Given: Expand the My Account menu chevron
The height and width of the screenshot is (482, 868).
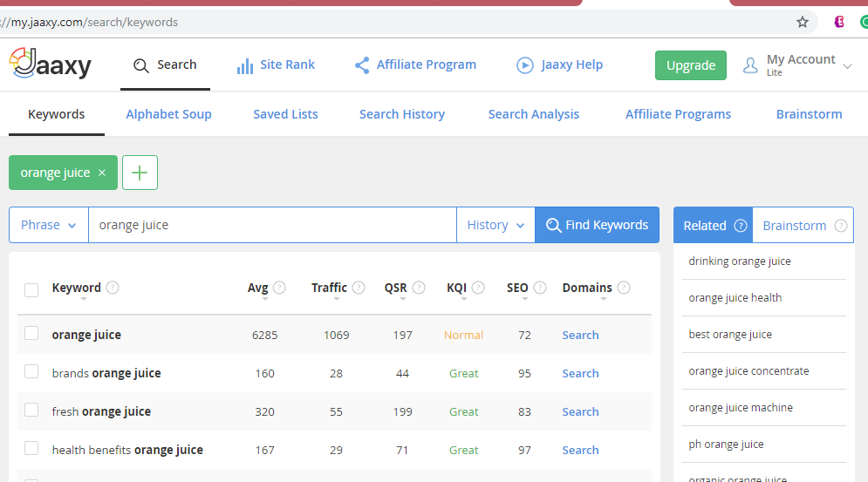Looking at the screenshot, I should tap(847, 66).
